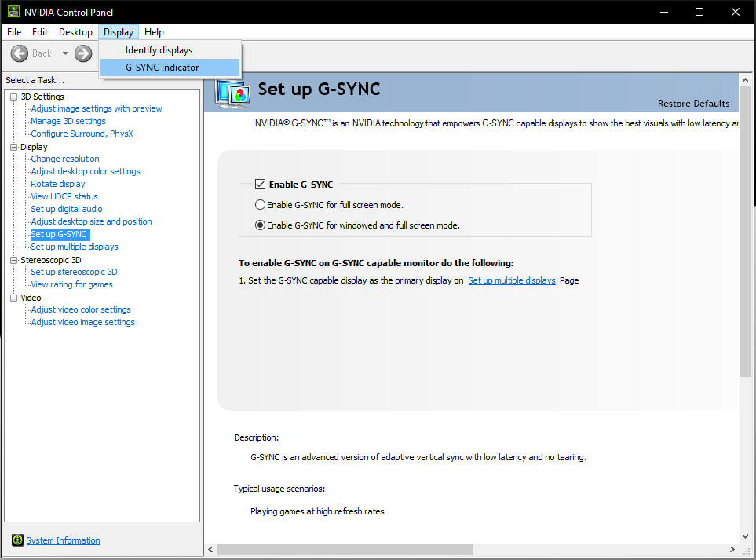Open Manage 3D settings
Image resolution: width=756 pixels, height=560 pixels.
pyautogui.click(x=68, y=121)
